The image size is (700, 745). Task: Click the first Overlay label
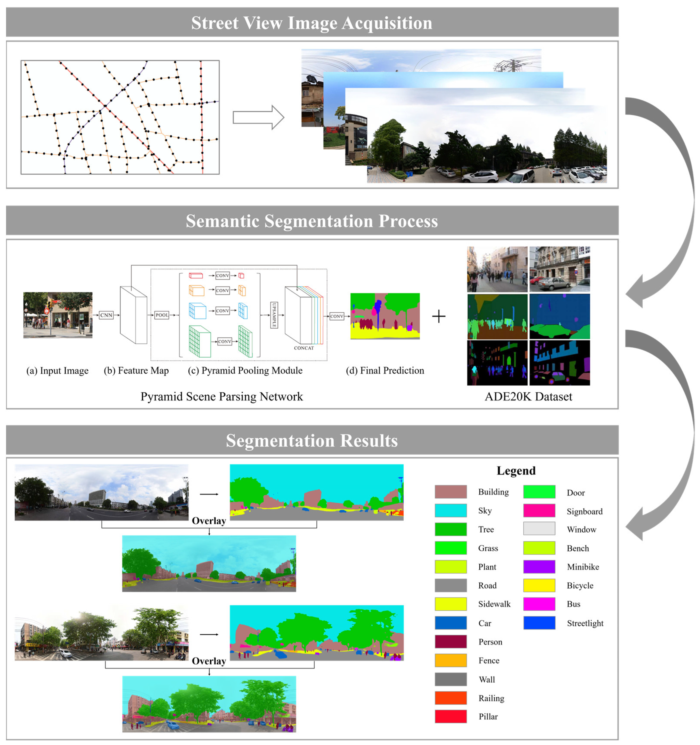tap(209, 521)
